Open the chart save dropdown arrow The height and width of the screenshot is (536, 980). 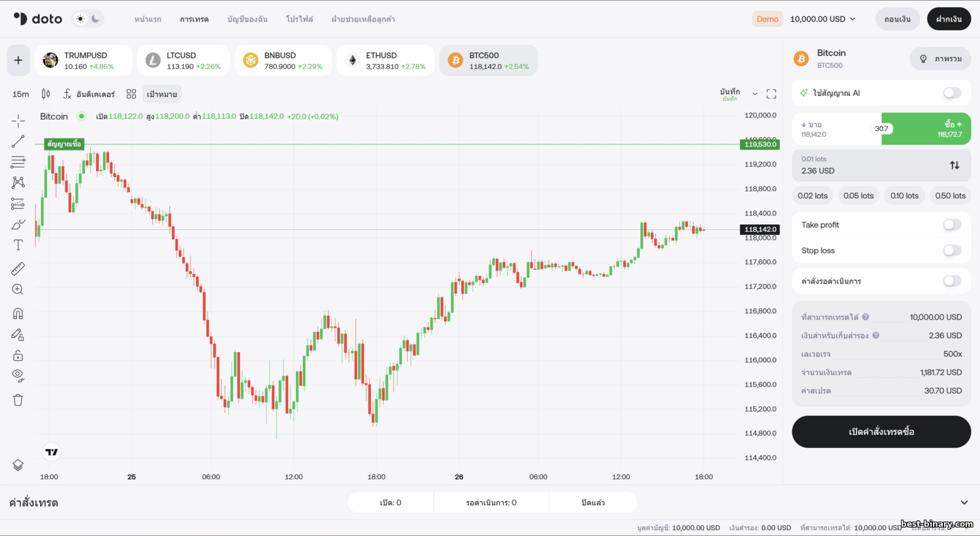755,94
